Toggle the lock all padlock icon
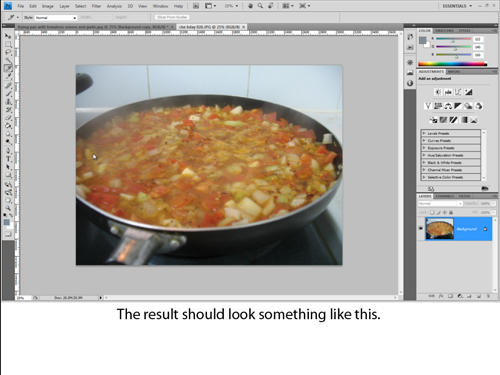Screen dimensions: 500x375 [451, 212]
